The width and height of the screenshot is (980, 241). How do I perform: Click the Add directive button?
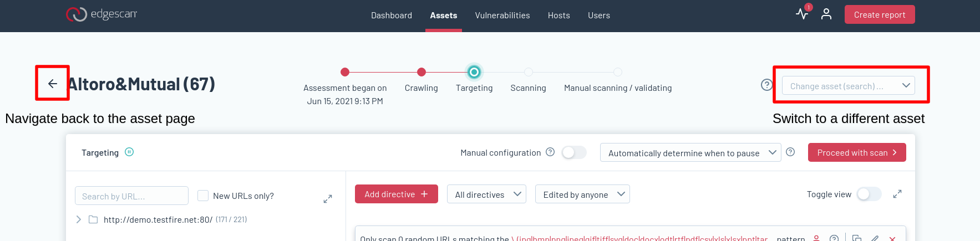click(x=397, y=194)
